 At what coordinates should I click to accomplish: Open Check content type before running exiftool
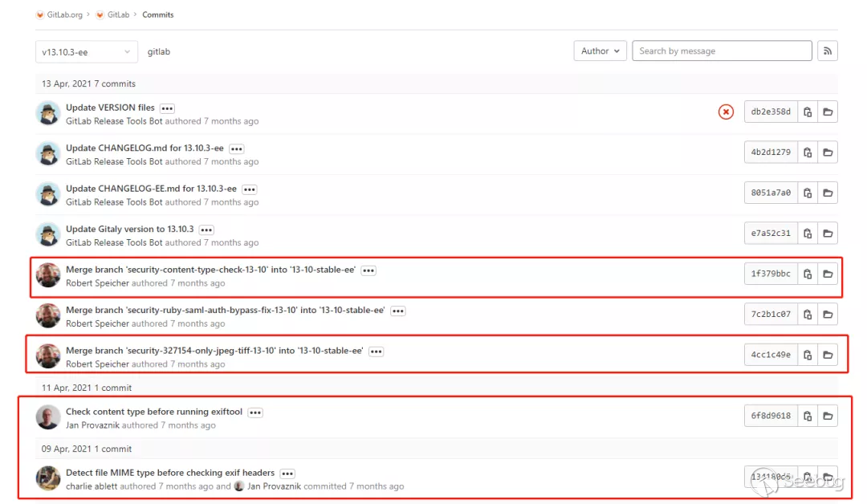tap(154, 411)
